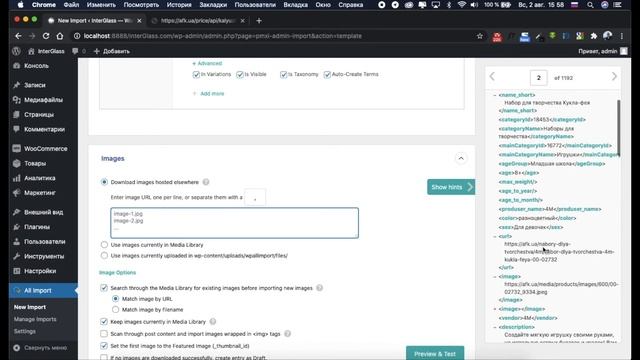Go to previous XML record arrow

pos(492,76)
